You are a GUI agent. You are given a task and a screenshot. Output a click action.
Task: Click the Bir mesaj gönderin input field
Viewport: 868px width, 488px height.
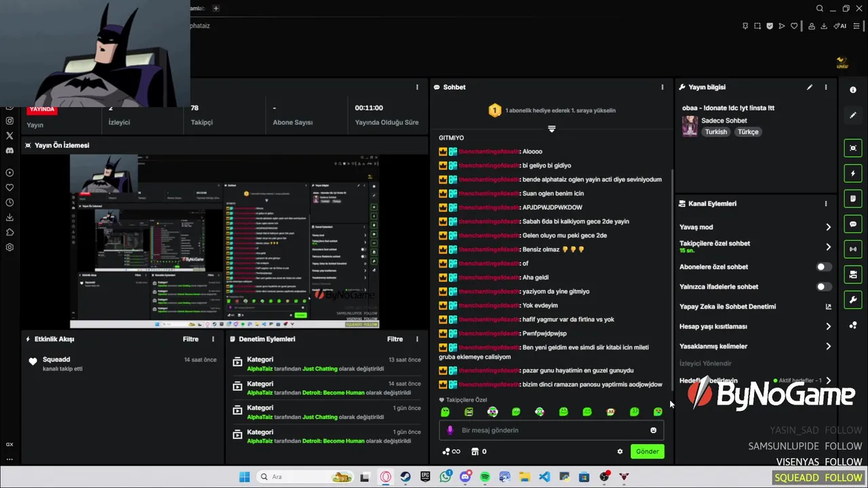tap(551, 430)
